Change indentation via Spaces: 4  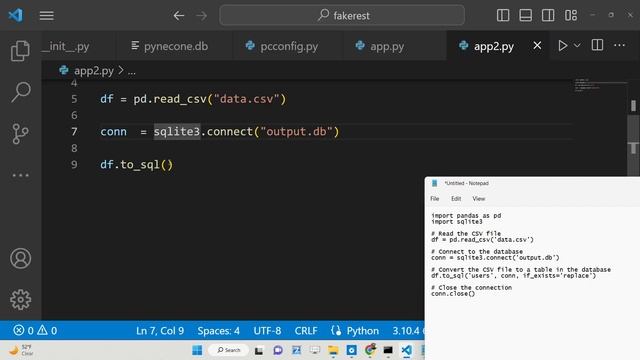[x=218, y=331]
